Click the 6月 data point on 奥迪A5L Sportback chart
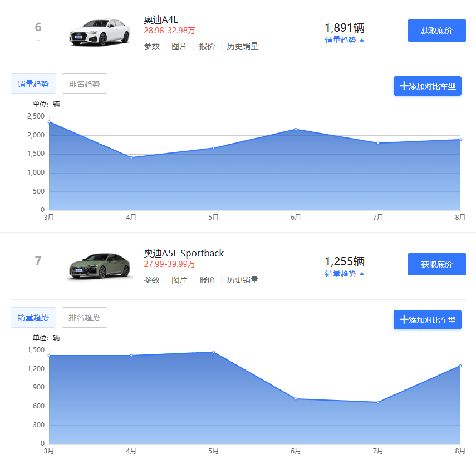Screen dimensions: 476x464 coord(296,399)
